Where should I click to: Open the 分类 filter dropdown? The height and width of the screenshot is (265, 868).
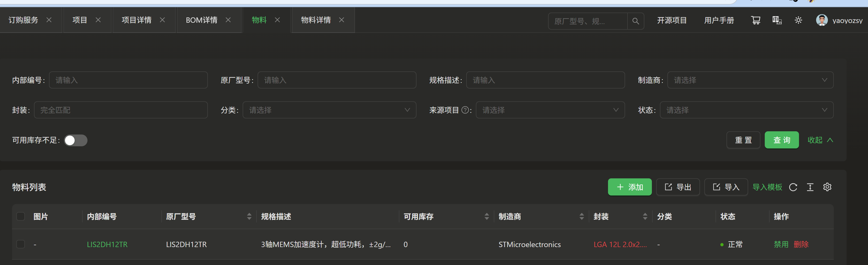coord(329,110)
